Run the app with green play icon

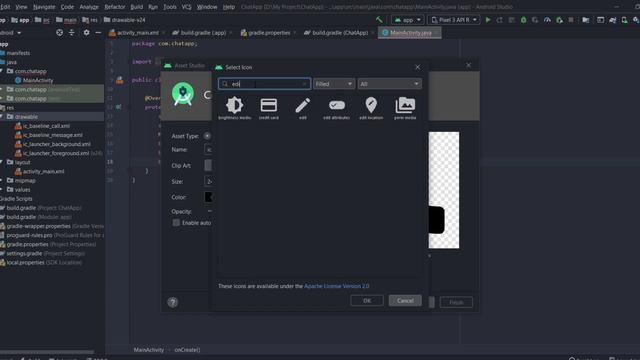tap(488, 20)
